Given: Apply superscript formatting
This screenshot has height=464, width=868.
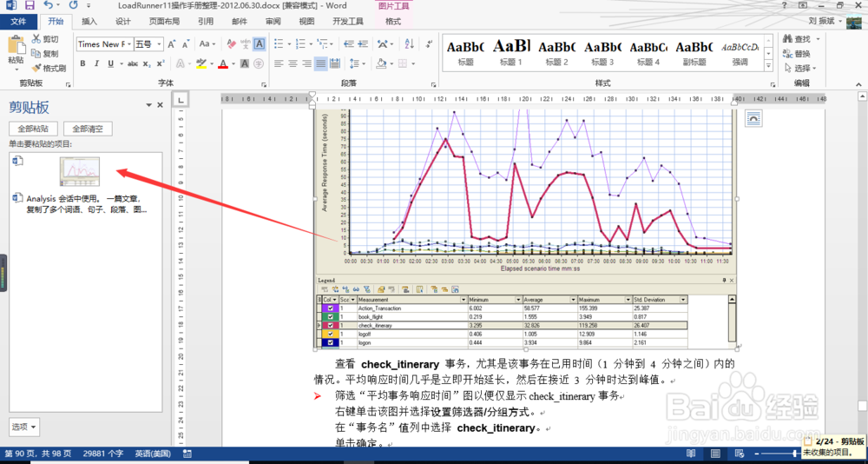Looking at the screenshot, I should coord(161,63).
